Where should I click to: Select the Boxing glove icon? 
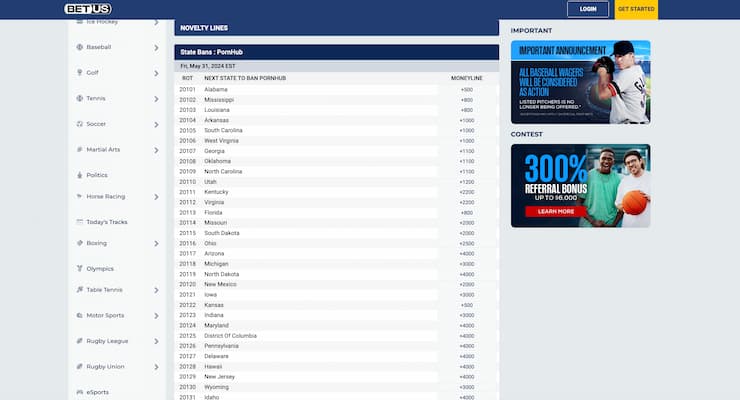(79, 243)
